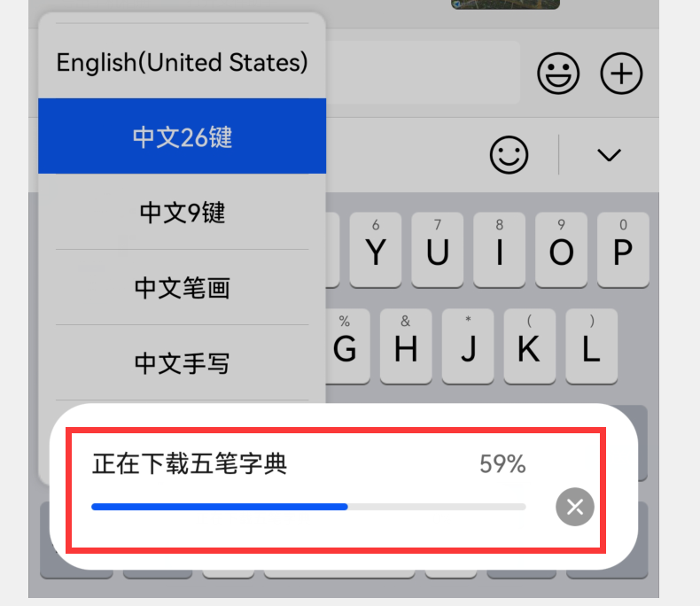Click the 五笔字典 download progress bar
This screenshot has height=606, width=700.
tap(308, 507)
